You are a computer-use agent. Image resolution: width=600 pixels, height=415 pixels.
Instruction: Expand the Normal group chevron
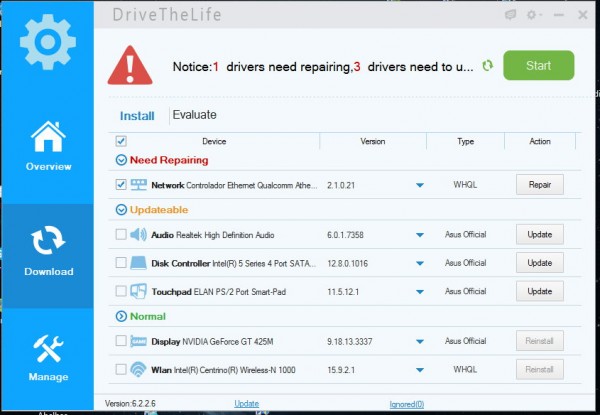point(121,316)
